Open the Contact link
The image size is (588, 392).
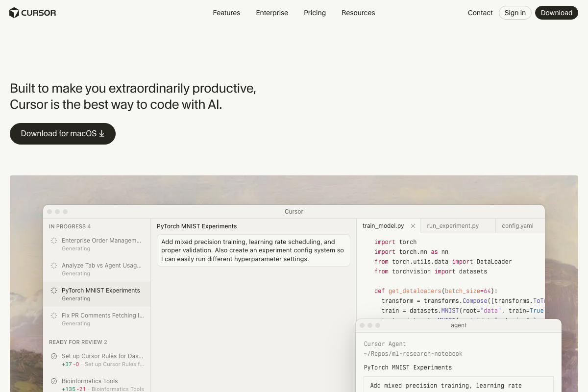point(480,13)
